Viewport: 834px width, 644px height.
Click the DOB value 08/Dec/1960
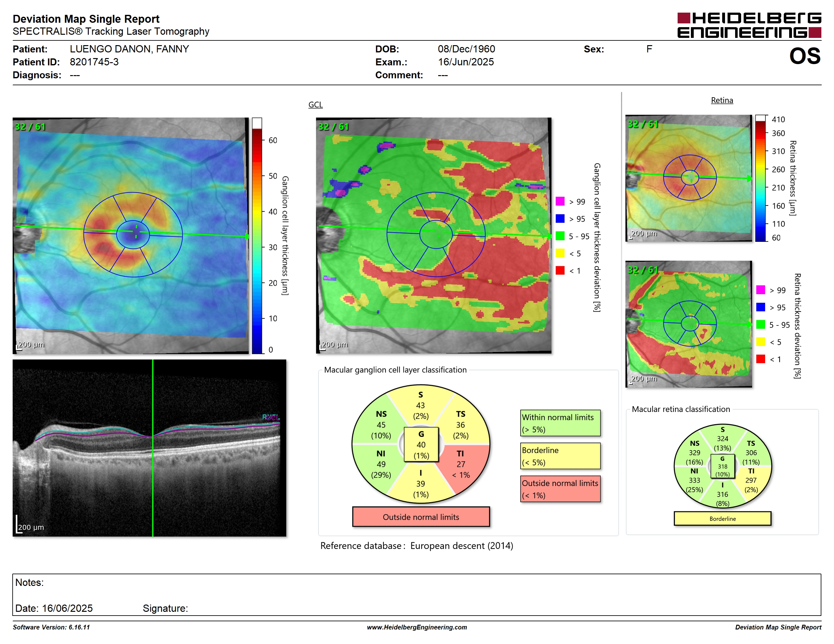[x=466, y=49]
